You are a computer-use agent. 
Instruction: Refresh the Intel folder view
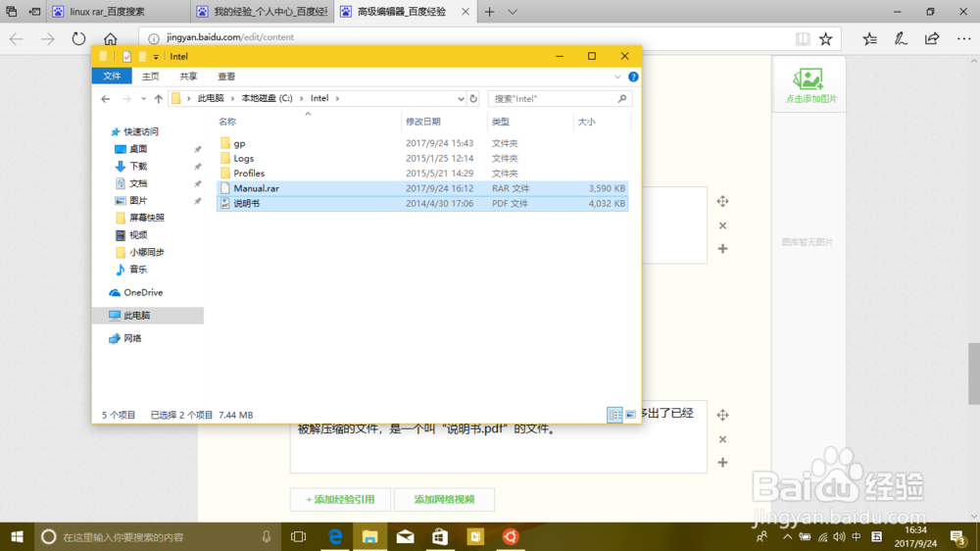click(473, 99)
